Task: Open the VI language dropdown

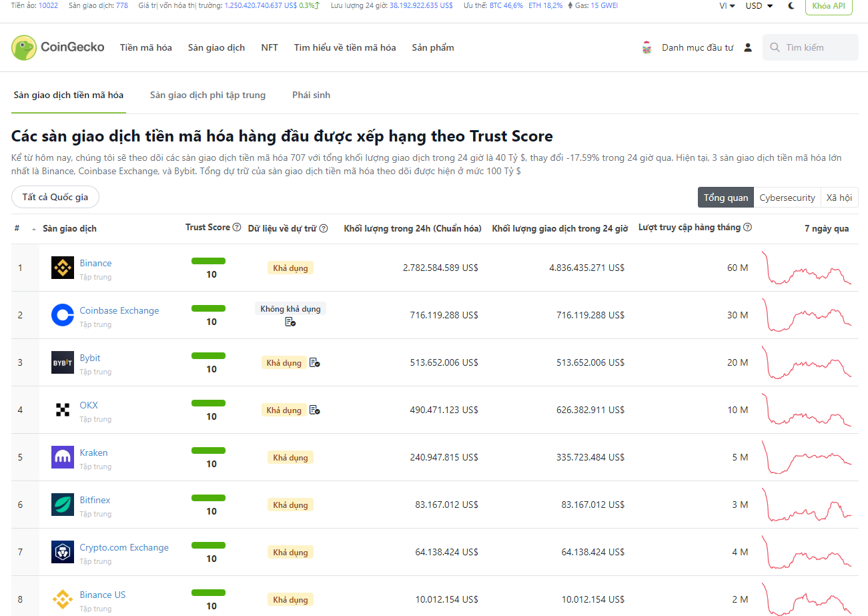Action: coord(727,5)
